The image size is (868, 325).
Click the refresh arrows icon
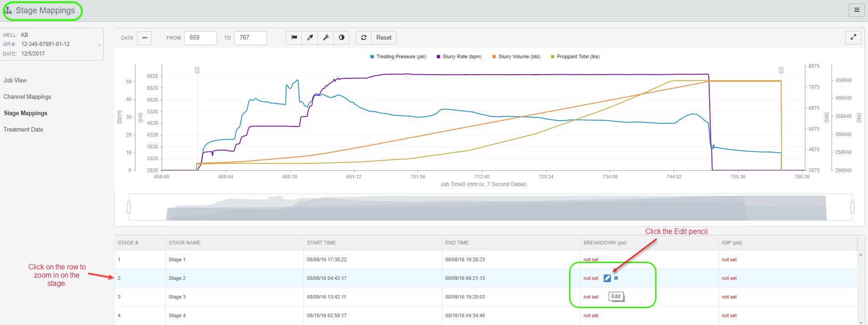pos(363,38)
